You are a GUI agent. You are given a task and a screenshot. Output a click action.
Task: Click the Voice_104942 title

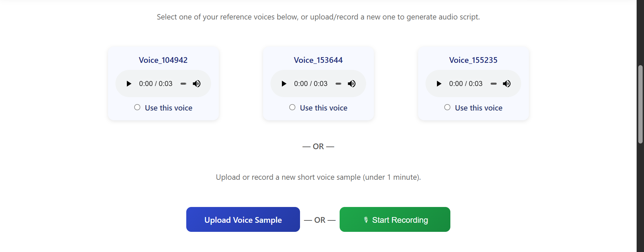point(163,60)
